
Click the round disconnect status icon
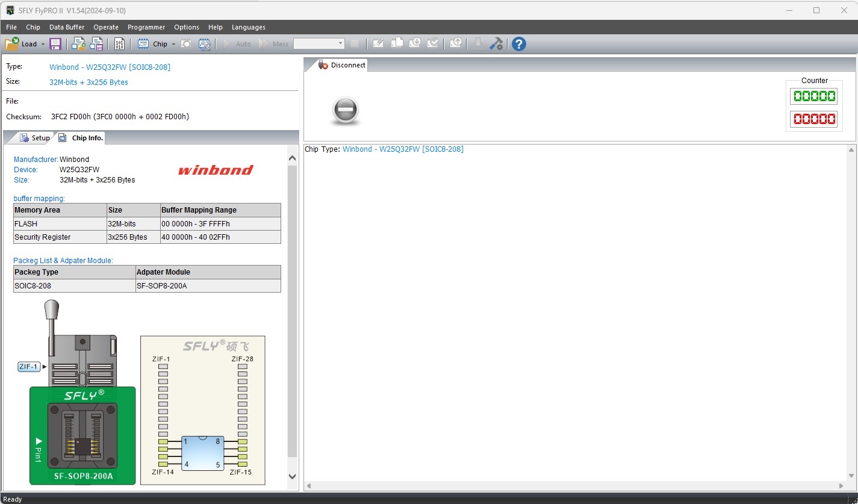[346, 111]
